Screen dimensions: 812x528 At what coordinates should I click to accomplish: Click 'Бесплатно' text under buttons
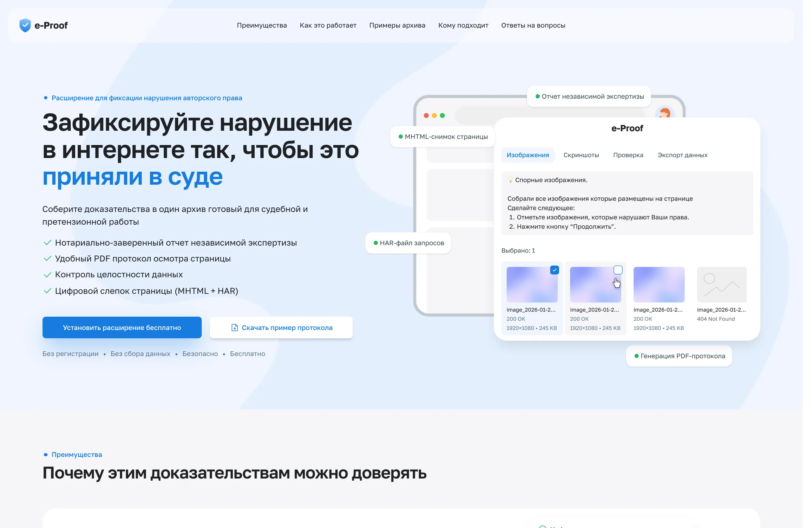coord(247,353)
